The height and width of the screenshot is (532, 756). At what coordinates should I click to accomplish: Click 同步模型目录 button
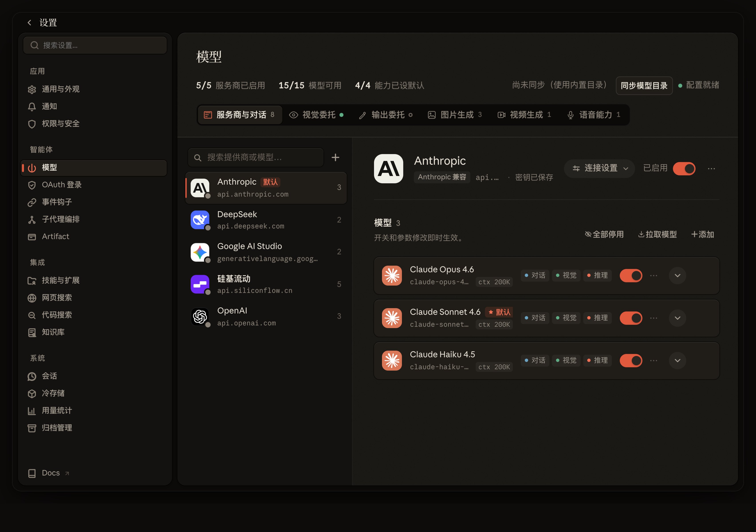tap(644, 86)
